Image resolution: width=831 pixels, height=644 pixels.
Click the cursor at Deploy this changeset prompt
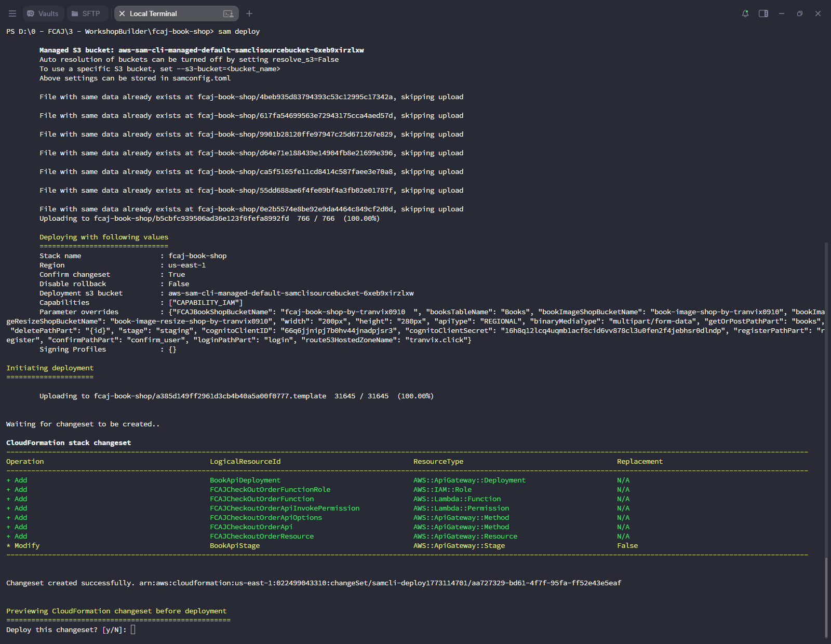(133, 629)
